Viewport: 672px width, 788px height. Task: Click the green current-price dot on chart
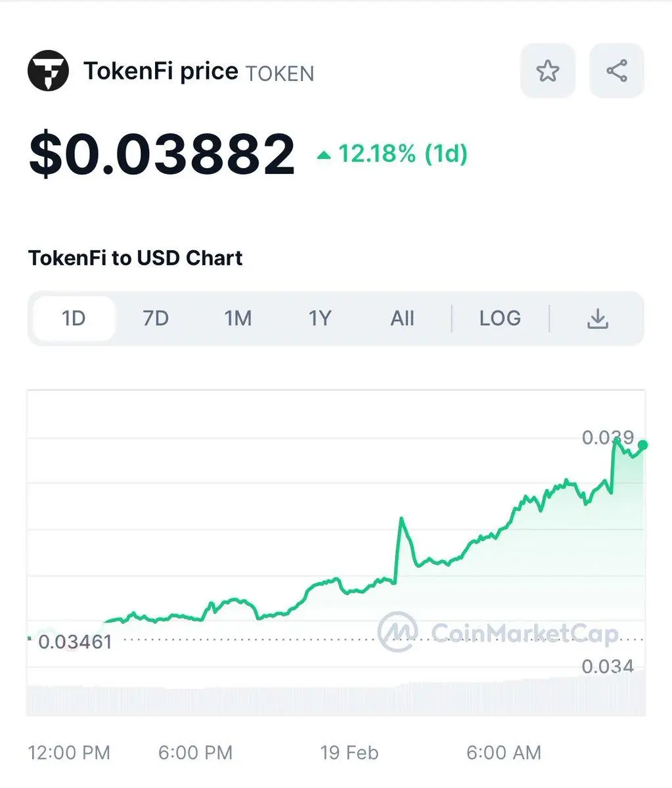pos(642,445)
